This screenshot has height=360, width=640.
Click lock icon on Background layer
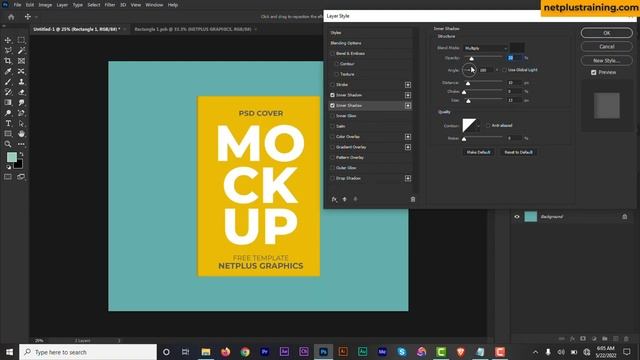[x=624, y=217]
